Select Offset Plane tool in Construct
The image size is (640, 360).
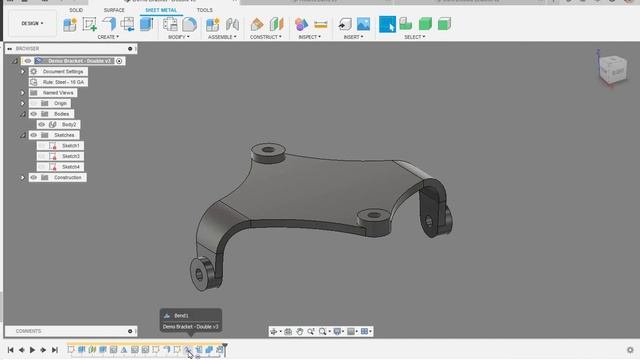[257, 24]
